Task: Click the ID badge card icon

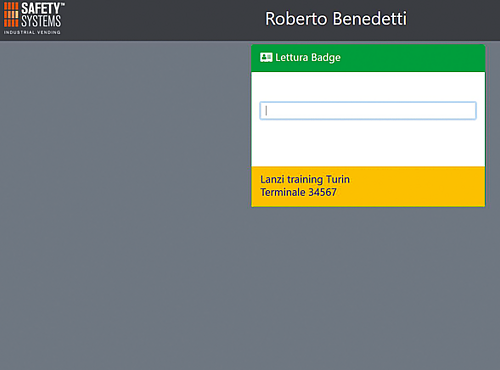Action: (x=266, y=57)
